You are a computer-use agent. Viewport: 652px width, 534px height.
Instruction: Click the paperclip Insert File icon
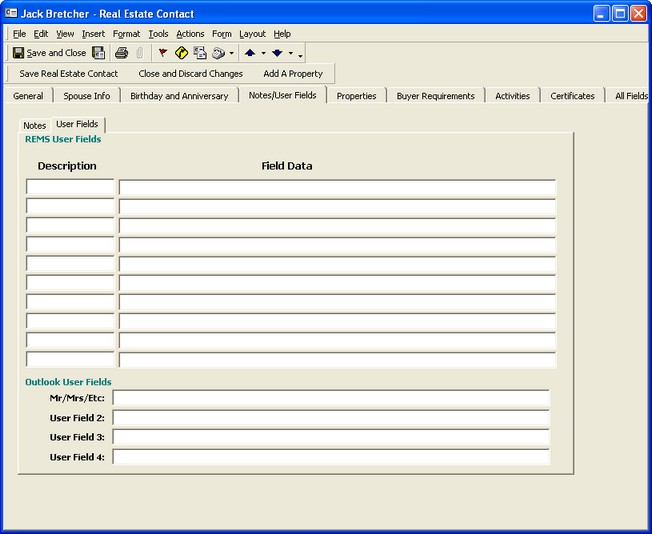pos(140,53)
